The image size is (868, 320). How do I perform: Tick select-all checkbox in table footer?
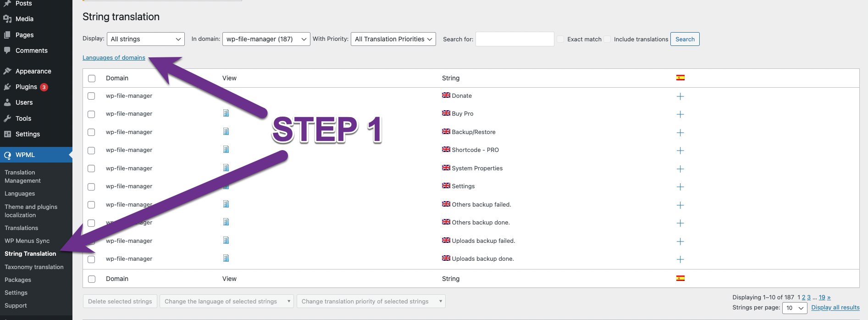pyautogui.click(x=92, y=279)
